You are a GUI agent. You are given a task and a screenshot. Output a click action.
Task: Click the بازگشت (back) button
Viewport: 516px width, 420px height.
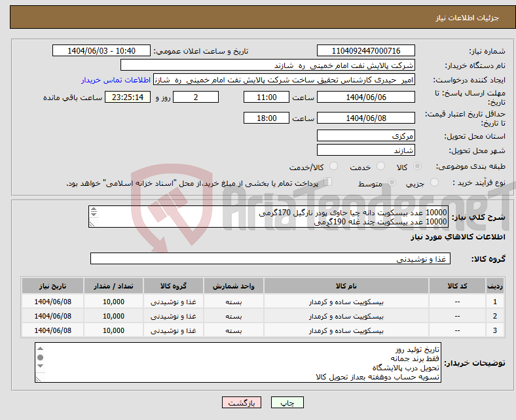pyautogui.click(x=242, y=403)
